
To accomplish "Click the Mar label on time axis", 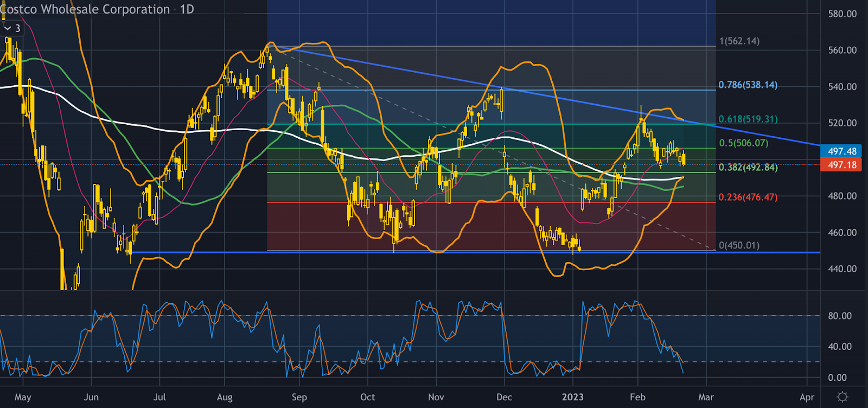I will click(706, 397).
